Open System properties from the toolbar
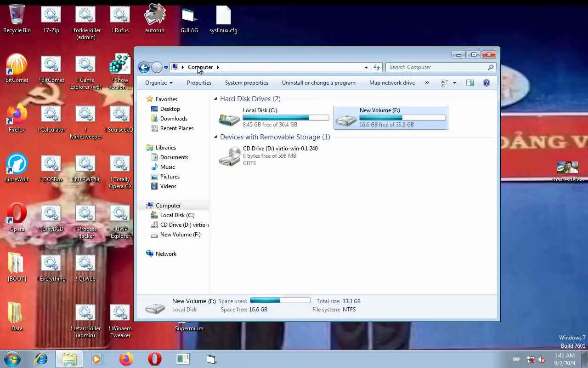Image resolution: width=588 pixels, height=368 pixels. coord(247,83)
